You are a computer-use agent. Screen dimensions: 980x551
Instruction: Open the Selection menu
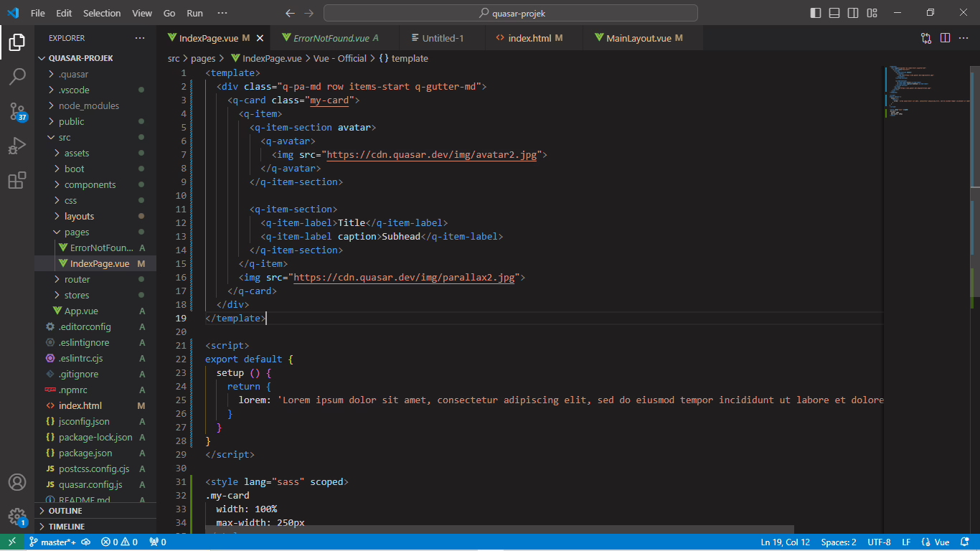point(102,13)
